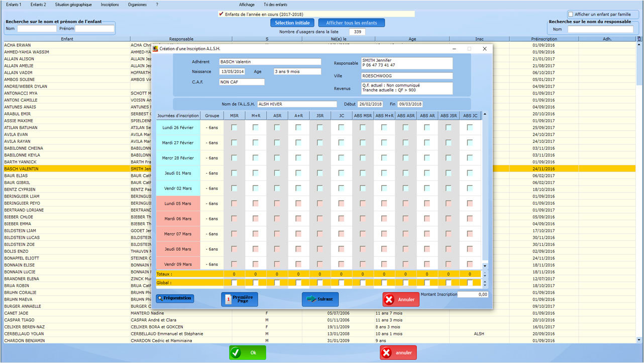The image size is (644, 363).
Task: Click inscription grid scrollbar up arrow
Action: [485, 114]
